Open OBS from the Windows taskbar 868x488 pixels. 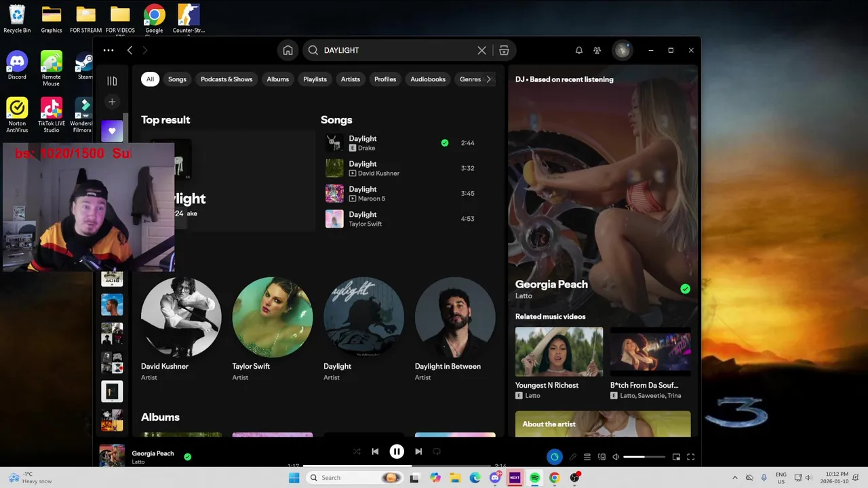click(x=574, y=478)
